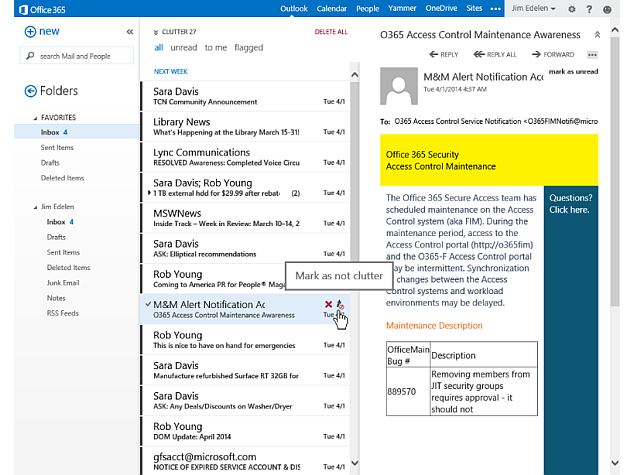Go back using the Folders arrow icon
The image size is (635, 475).
pos(30,91)
